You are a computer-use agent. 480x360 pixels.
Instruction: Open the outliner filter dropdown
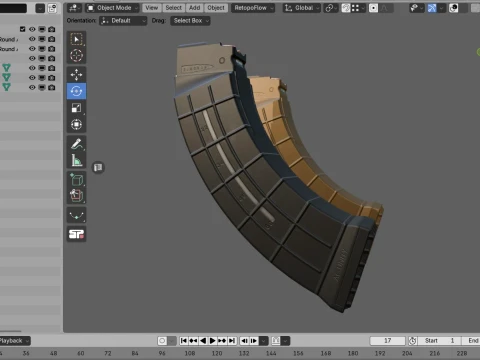[40, 8]
